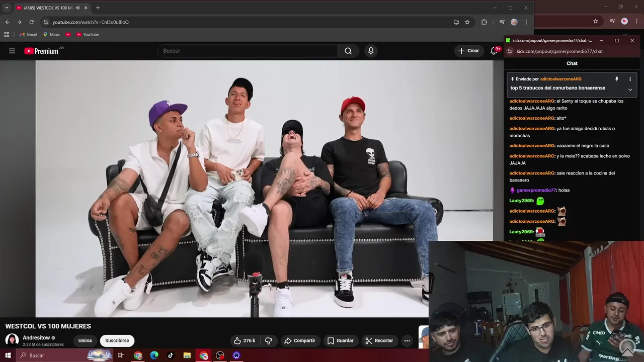This screenshot has height=362, width=644.
Task: Like the video with thumbs up
Action: tap(244, 341)
